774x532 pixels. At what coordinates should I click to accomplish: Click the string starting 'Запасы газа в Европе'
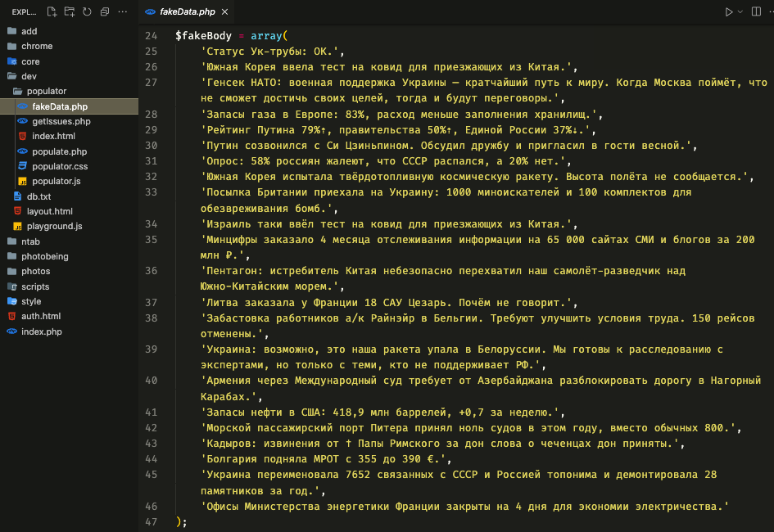399,115
